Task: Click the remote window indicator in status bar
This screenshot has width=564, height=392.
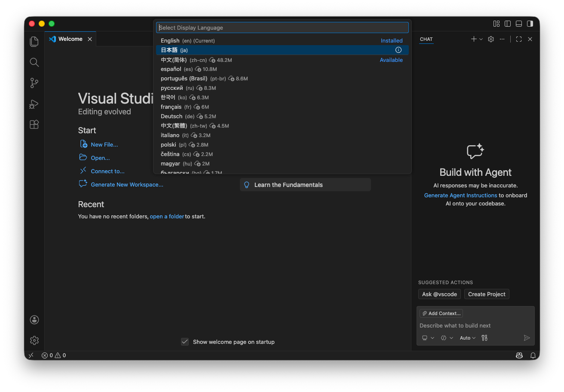Action: pos(31,355)
